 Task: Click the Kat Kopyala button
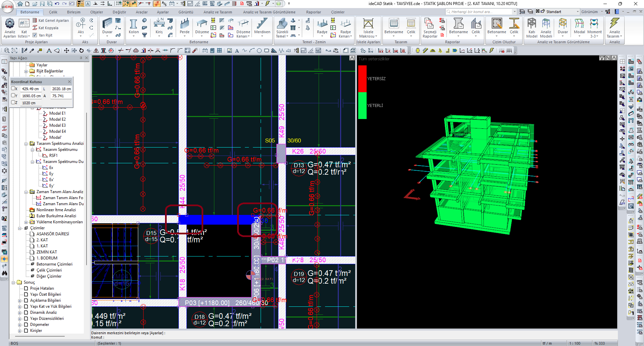45,28
